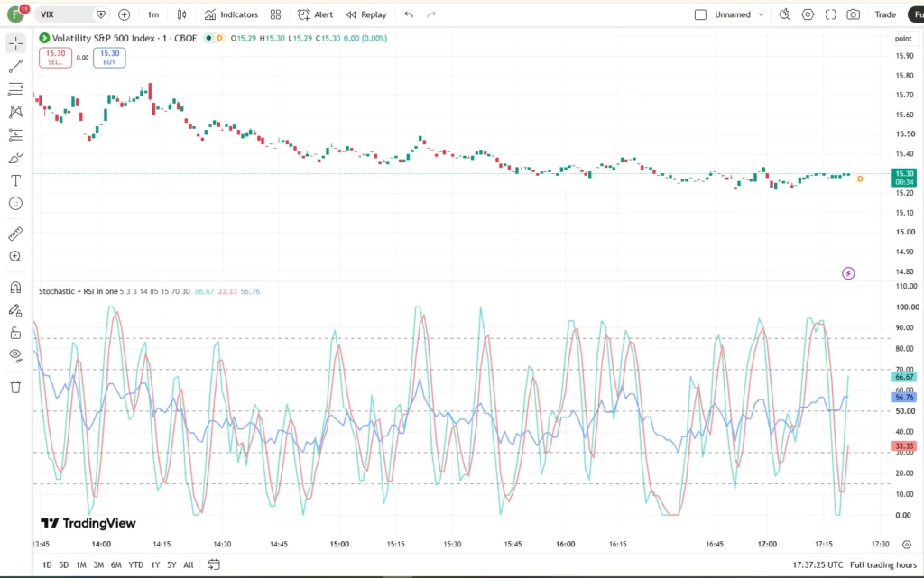Open the candlestick chart style menu

[x=181, y=14]
